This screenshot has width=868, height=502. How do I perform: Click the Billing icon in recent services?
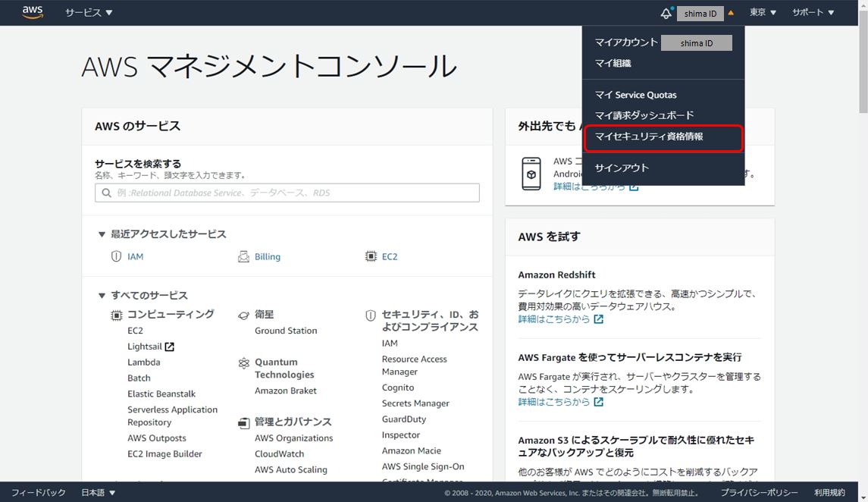pos(243,256)
